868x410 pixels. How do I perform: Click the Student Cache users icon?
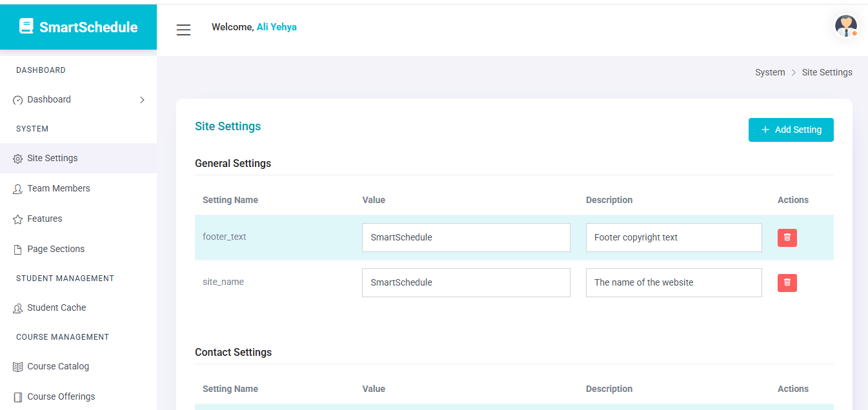point(18,309)
